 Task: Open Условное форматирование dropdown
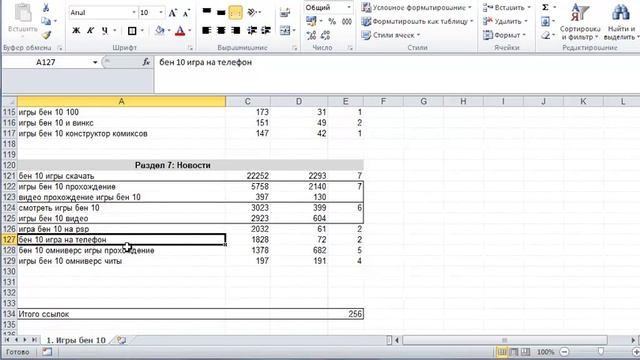417,7
